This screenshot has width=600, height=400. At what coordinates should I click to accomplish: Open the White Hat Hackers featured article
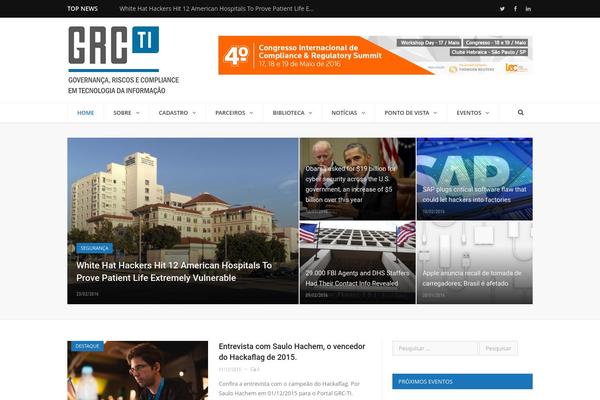(x=175, y=271)
